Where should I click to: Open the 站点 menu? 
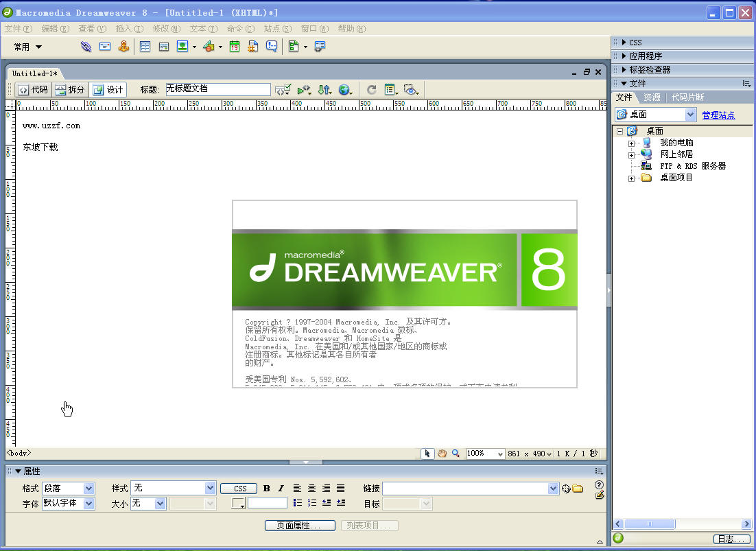(x=277, y=28)
